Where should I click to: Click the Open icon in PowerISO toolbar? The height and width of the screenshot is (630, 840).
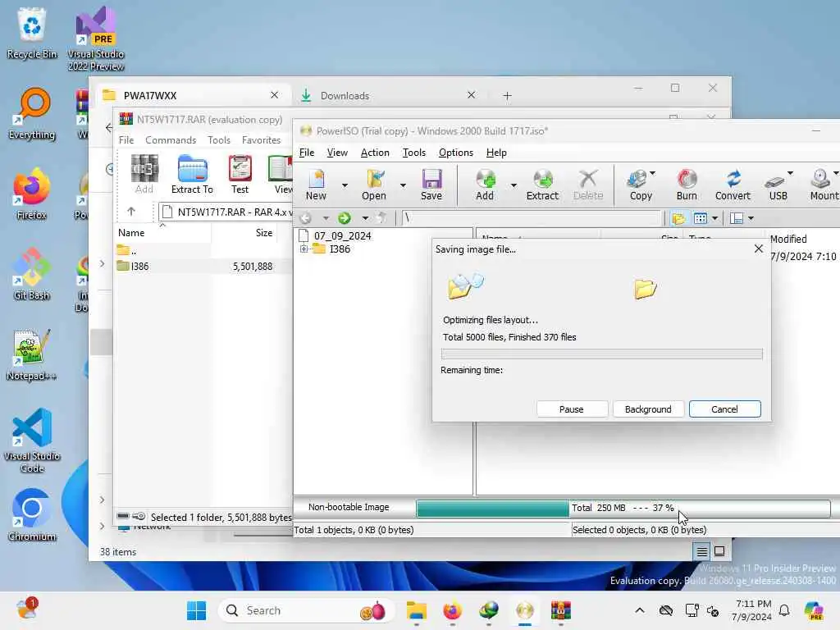[374, 185]
